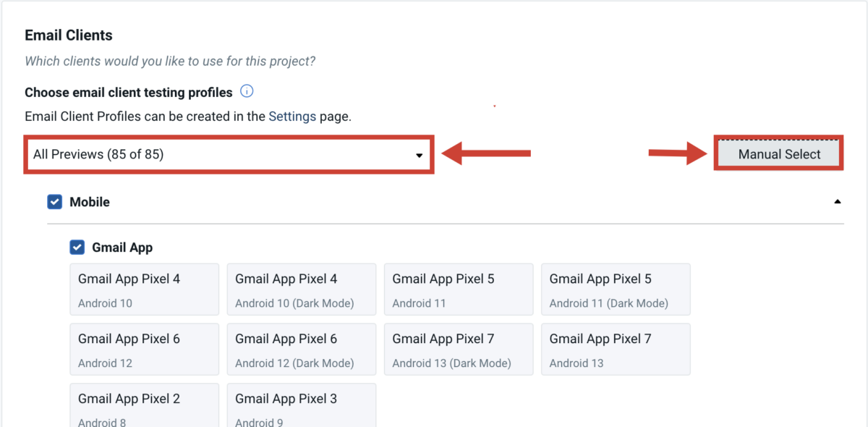Click the Manual Select button
The image size is (868, 427).
point(778,153)
